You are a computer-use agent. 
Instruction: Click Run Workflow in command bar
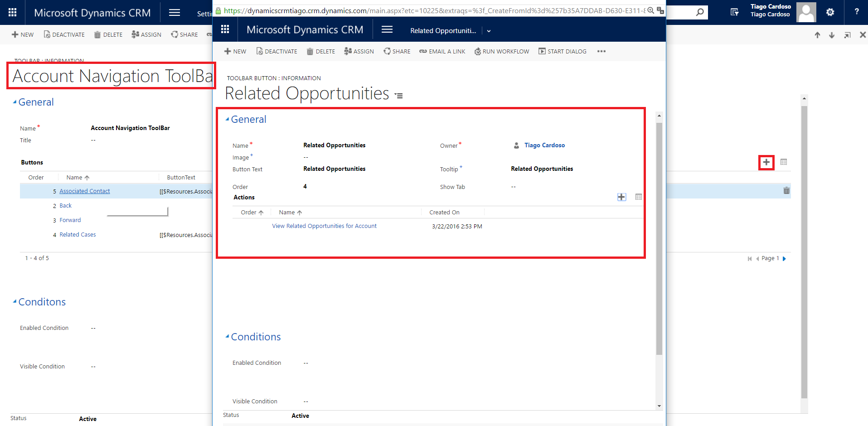[x=501, y=52]
